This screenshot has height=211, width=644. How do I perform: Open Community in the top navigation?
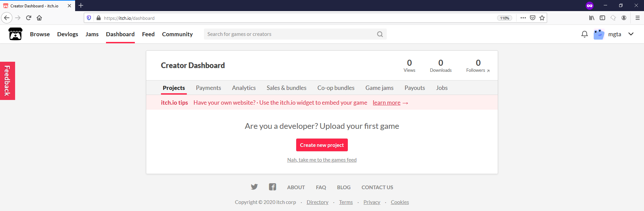[177, 34]
